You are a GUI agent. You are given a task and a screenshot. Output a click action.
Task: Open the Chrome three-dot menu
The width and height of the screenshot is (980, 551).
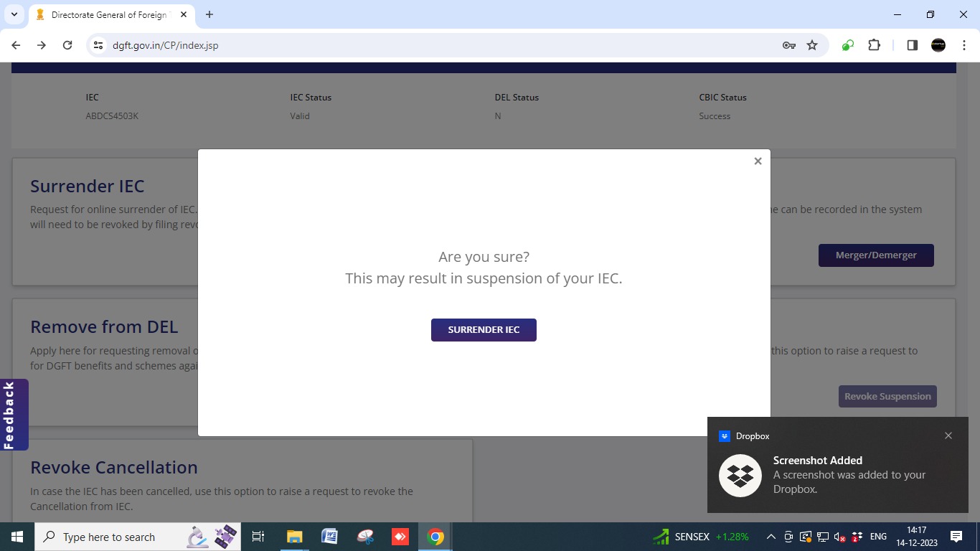(x=964, y=45)
